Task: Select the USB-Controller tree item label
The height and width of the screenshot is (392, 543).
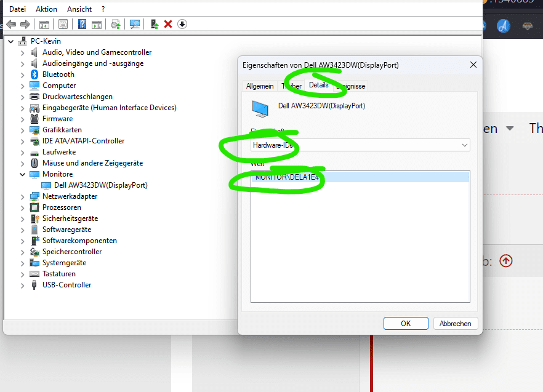Action: (67, 285)
